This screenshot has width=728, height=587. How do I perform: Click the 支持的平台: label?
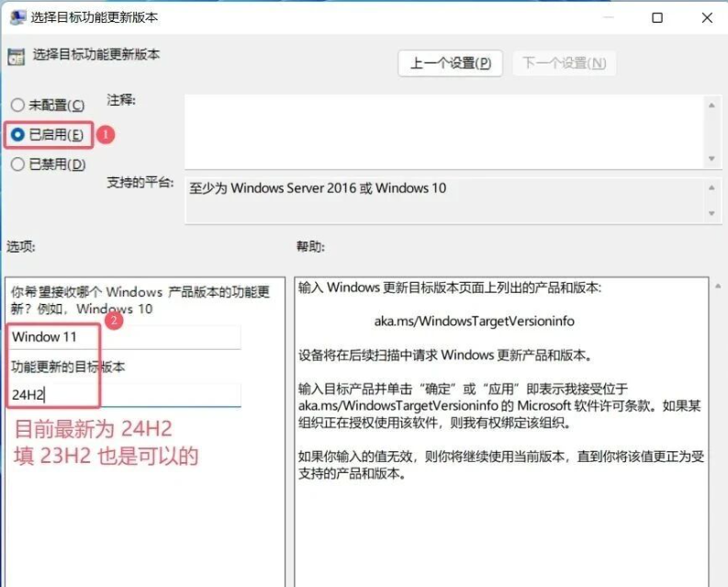(x=140, y=183)
